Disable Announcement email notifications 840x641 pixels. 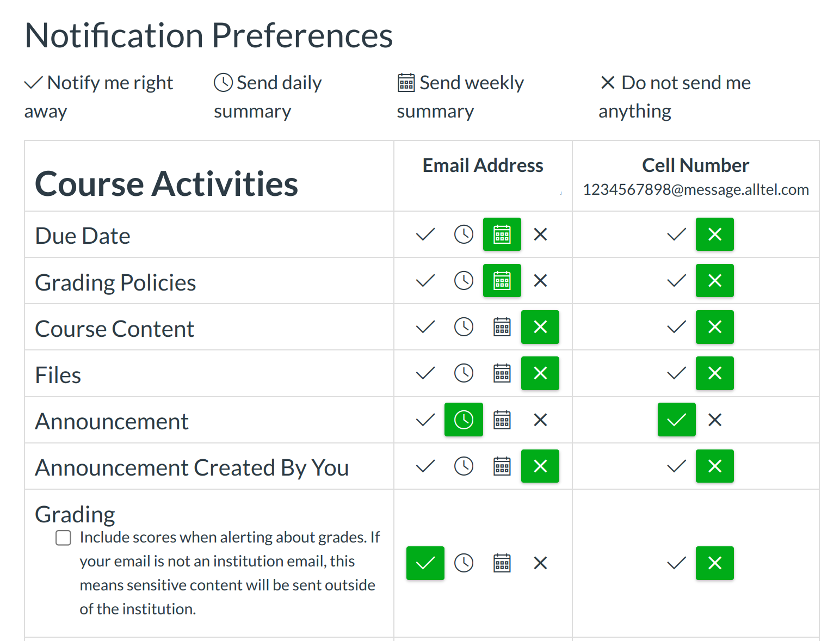(540, 420)
